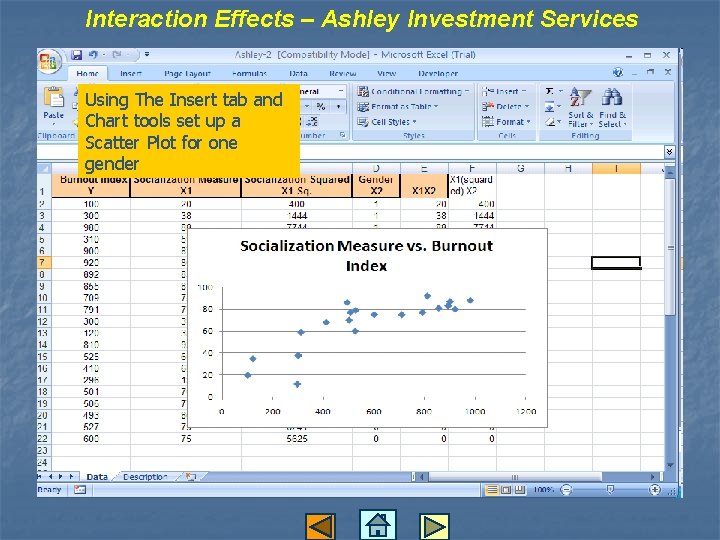Click the 100% zoom level
The width and height of the screenshot is (720, 540).
(544, 490)
